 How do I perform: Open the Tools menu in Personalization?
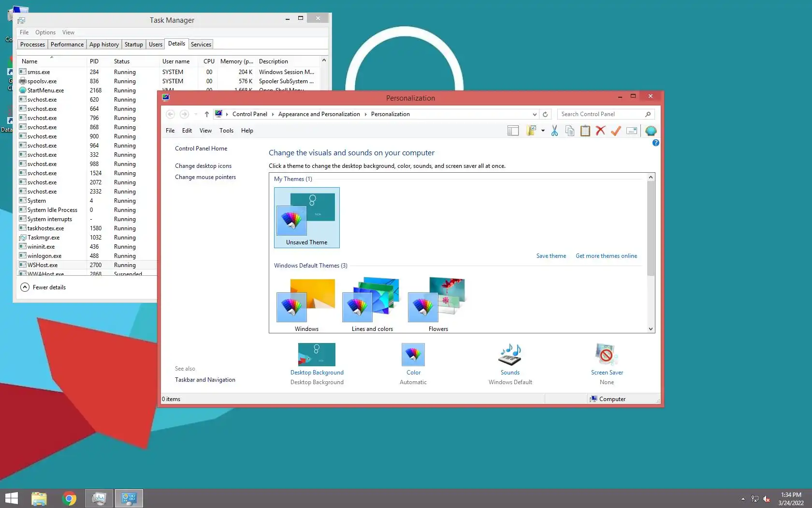[x=226, y=131]
